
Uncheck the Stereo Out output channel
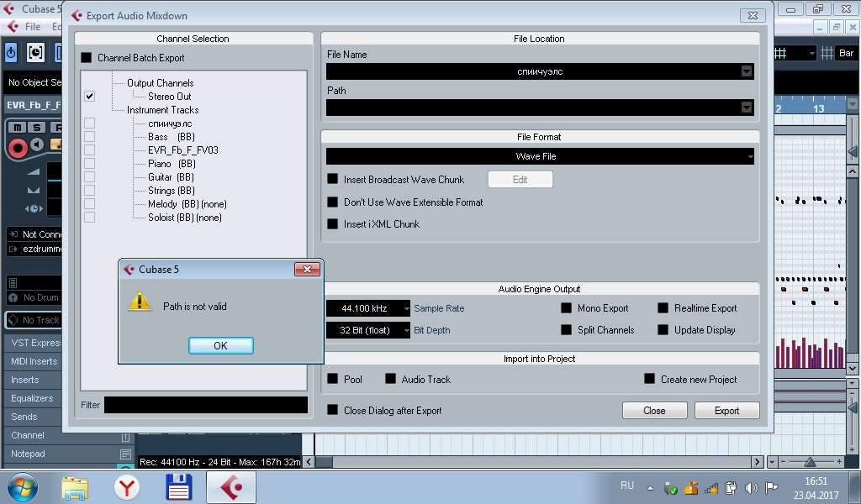click(x=89, y=97)
